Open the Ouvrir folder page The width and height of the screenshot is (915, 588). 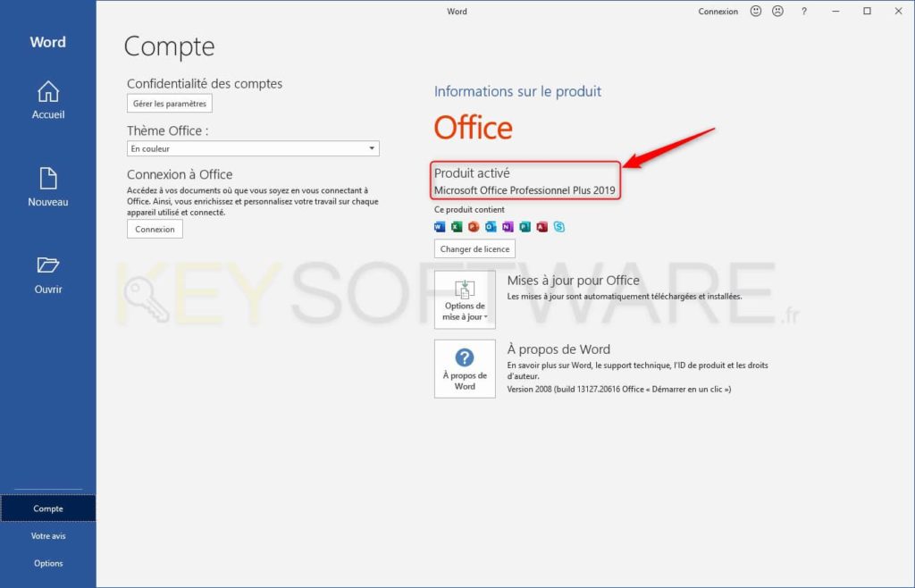(x=48, y=274)
